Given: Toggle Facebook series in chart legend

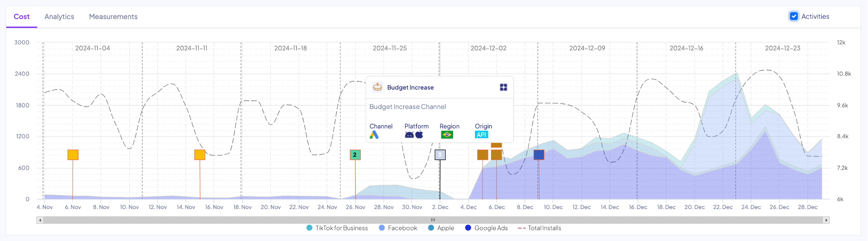Looking at the screenshot, I should click(398, 228).
